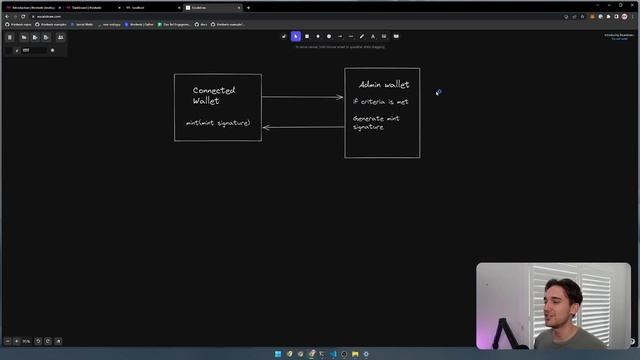Switch to the localhost browser tab
This screenshot has width=640, height=360.
(152, 8)
